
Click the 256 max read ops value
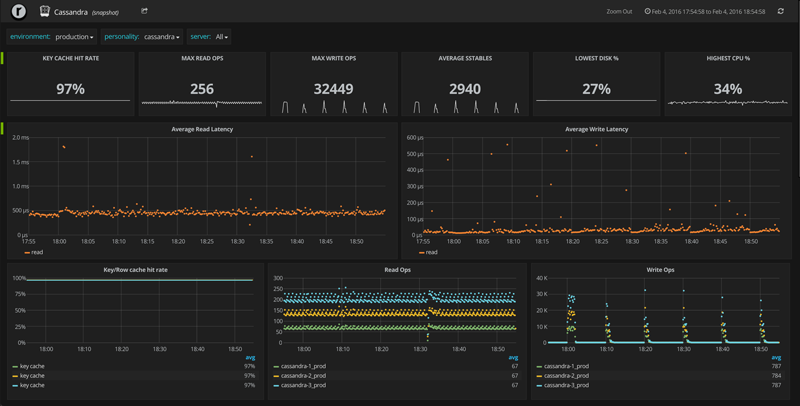coord(202,89)
